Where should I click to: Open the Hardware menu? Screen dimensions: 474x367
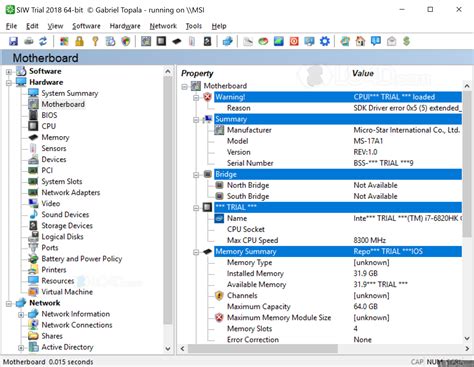pyautogui.click(x=125, y=26)
